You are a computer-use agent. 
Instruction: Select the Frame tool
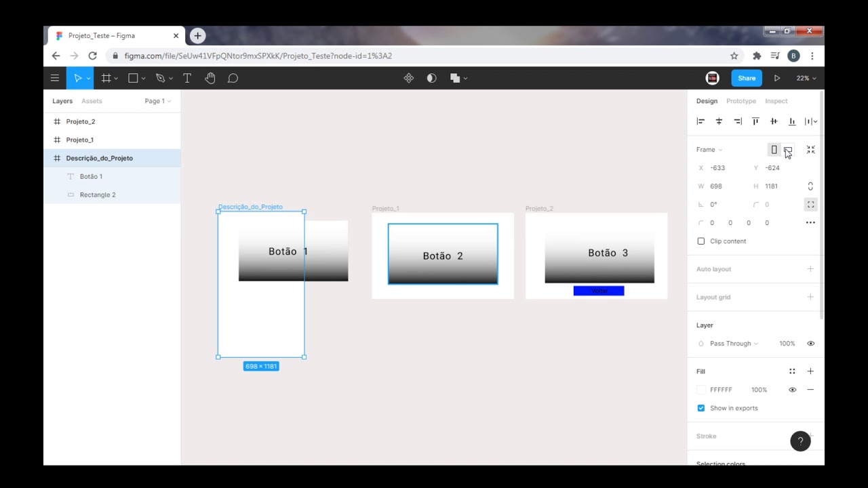pyautogui.click(x=106, y=78)
